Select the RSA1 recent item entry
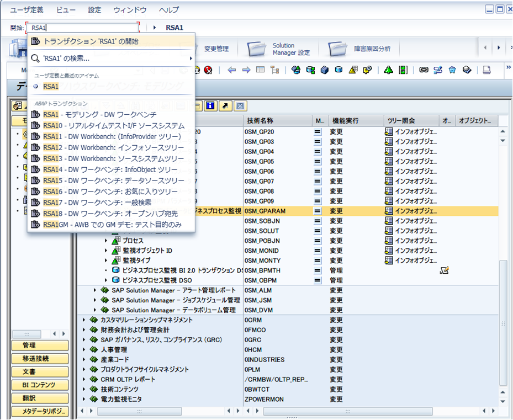This screenshot has height=420, width=513. 51,86
